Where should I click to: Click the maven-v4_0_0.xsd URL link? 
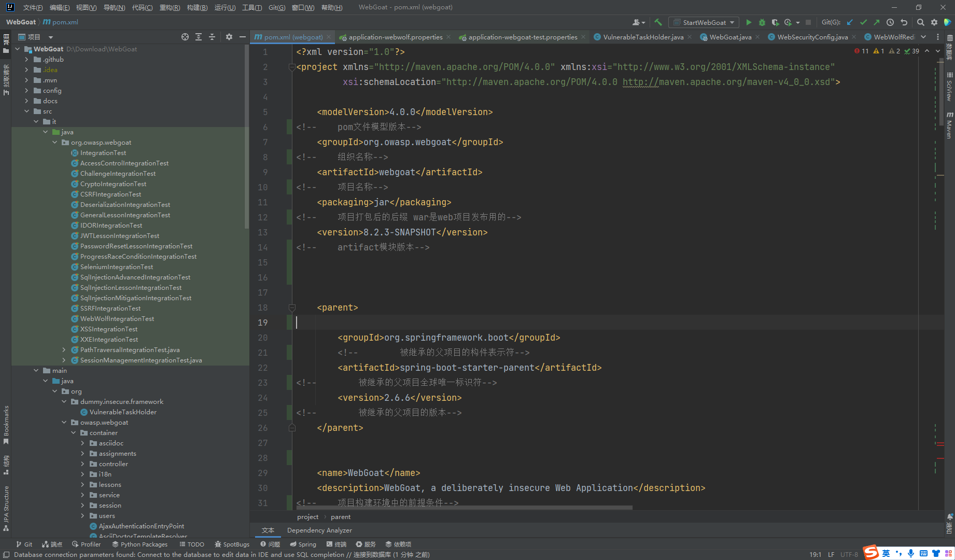pos(726,82)
